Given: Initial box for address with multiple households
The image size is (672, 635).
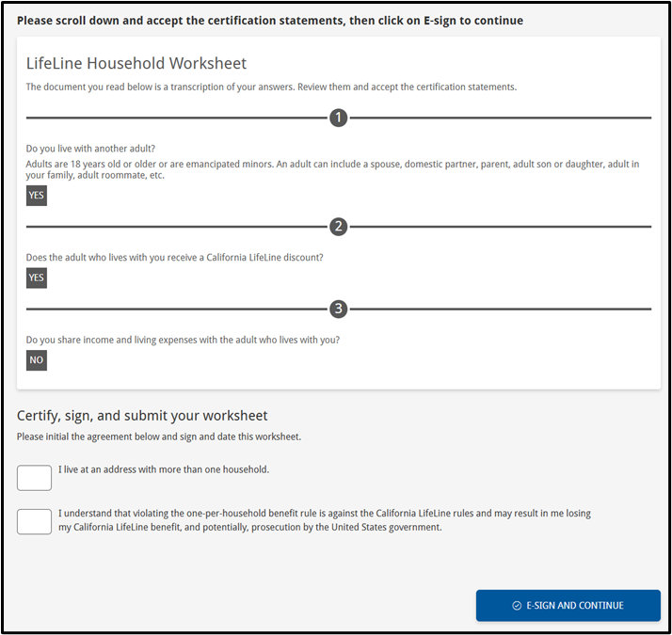Looking at the screenshot, I should click(x=34, y=477).
